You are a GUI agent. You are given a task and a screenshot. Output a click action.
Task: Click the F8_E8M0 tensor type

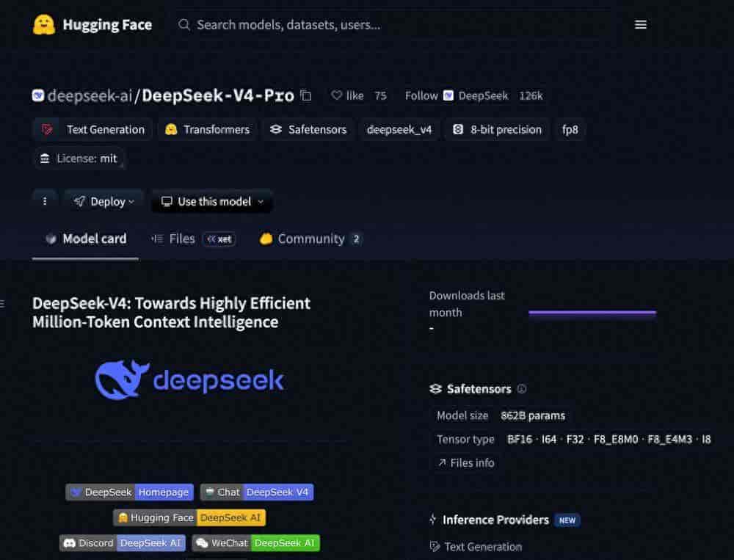616,439
